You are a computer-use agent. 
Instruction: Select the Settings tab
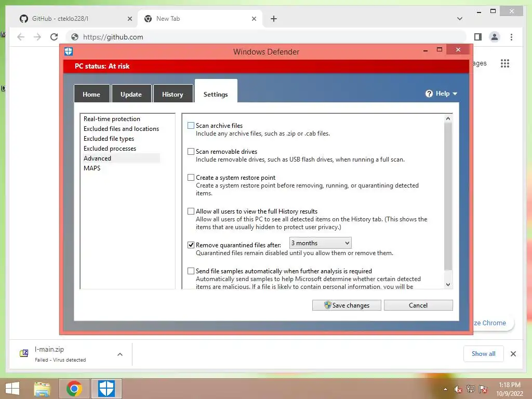coord(216,91)
